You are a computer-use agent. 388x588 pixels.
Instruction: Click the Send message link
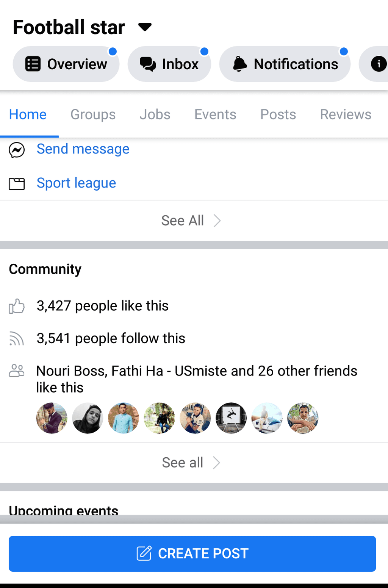pos(83,149)
